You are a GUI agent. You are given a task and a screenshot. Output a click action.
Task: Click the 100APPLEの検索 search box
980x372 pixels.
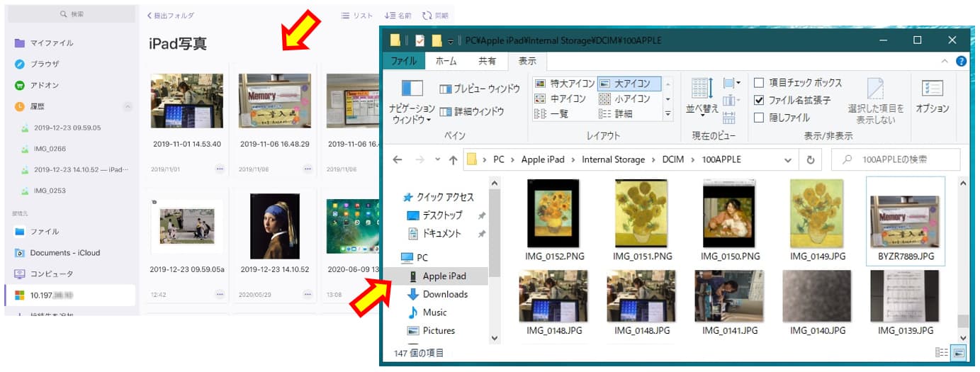click(896, 159)
